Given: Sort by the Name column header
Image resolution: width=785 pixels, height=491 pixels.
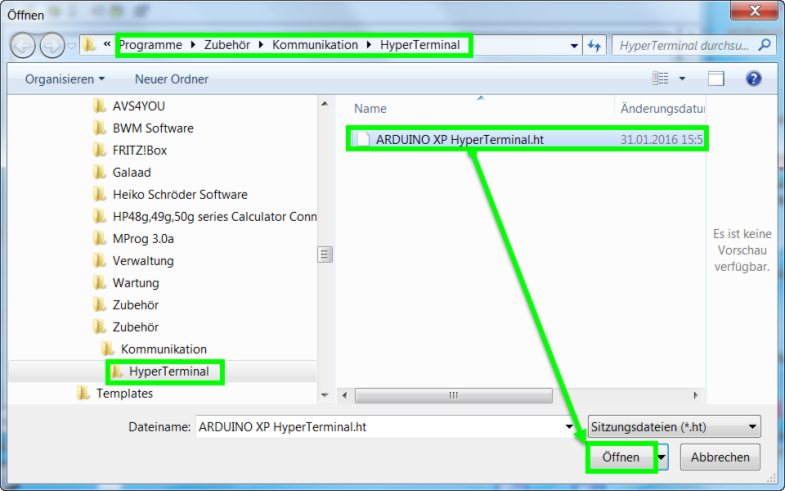Looking at the screenshot, I should (x=371, y=108).
